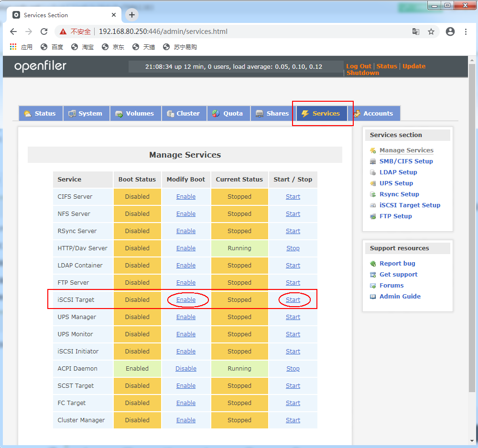Start the NFS Server service
The width and height of the screenshot is (478, 448).
(x=293, y=213)
